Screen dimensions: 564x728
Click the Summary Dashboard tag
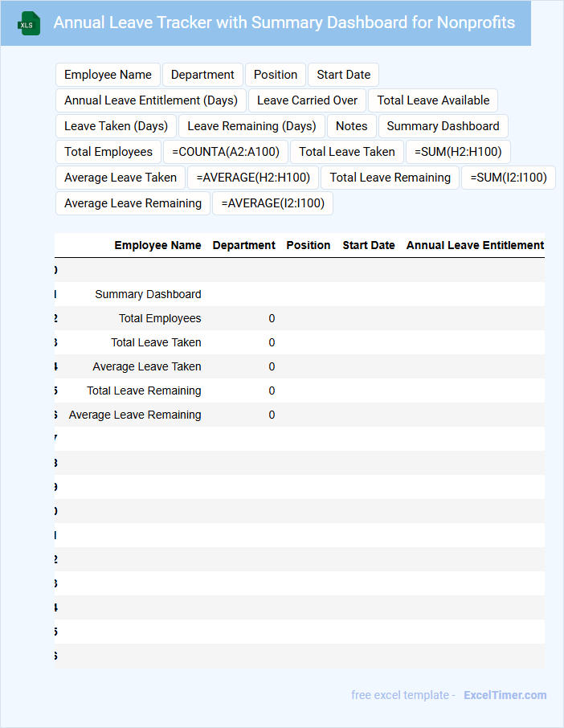pos(443,126)
